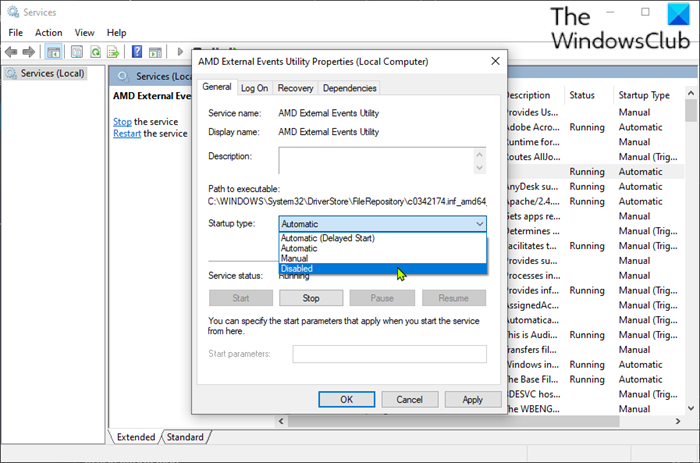The height and width of the screenshot is (463, 700).
Task: Select Services (Local) in the console tree
Action: click(46, 73)
